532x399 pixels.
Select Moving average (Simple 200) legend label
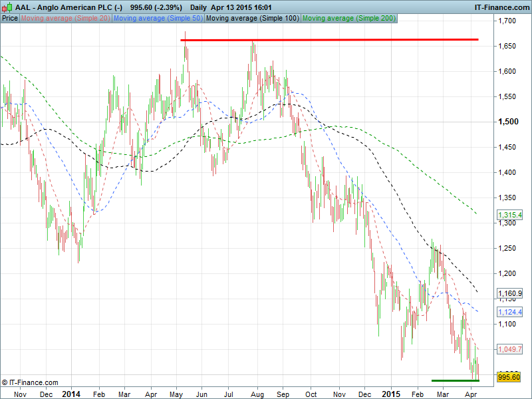[348, 19]
